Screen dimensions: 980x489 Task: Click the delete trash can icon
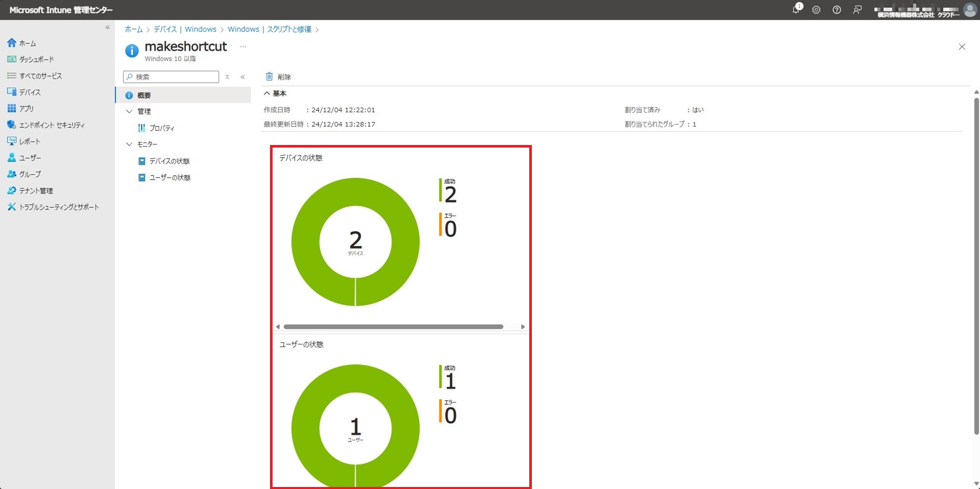[269, 77]
